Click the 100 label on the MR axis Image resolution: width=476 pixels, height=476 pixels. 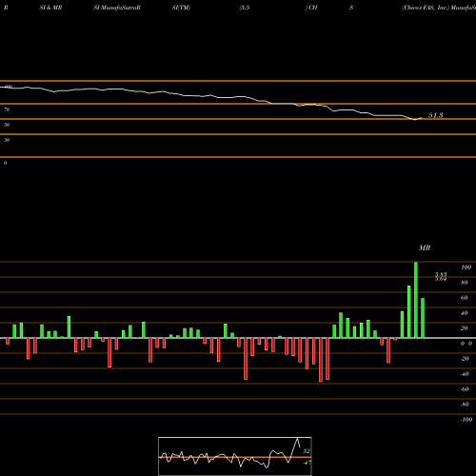(x=466, y=268)
